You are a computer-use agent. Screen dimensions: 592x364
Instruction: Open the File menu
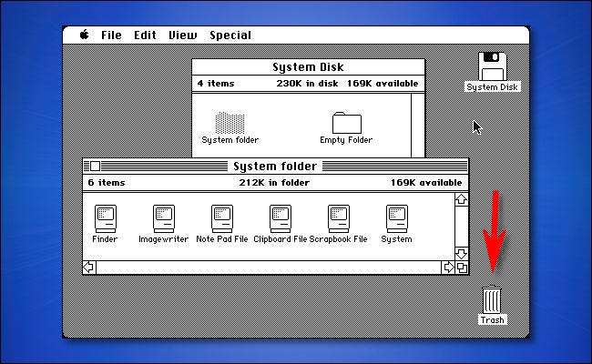point(111,35)
